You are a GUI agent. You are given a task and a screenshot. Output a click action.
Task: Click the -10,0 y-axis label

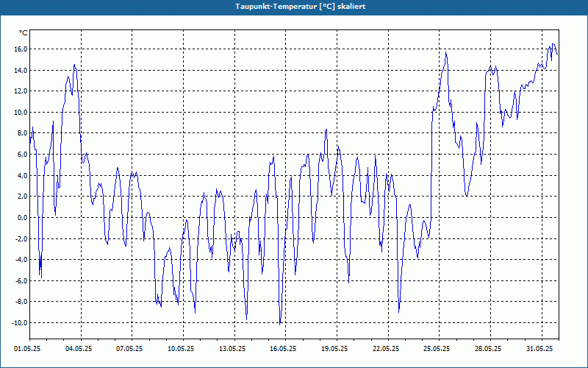(x=20, y=322)
